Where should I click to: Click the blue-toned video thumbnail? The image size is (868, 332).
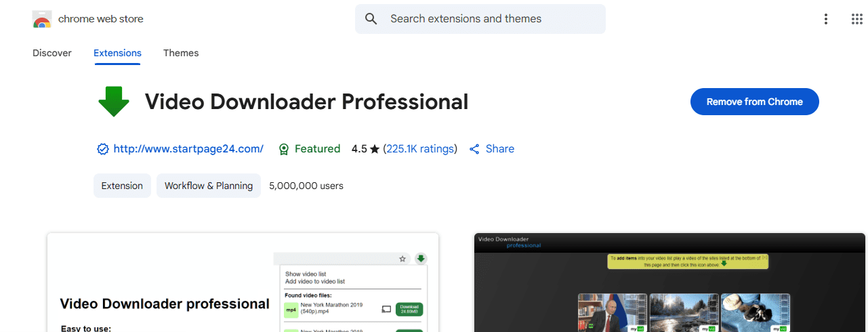tap(756, 312)
